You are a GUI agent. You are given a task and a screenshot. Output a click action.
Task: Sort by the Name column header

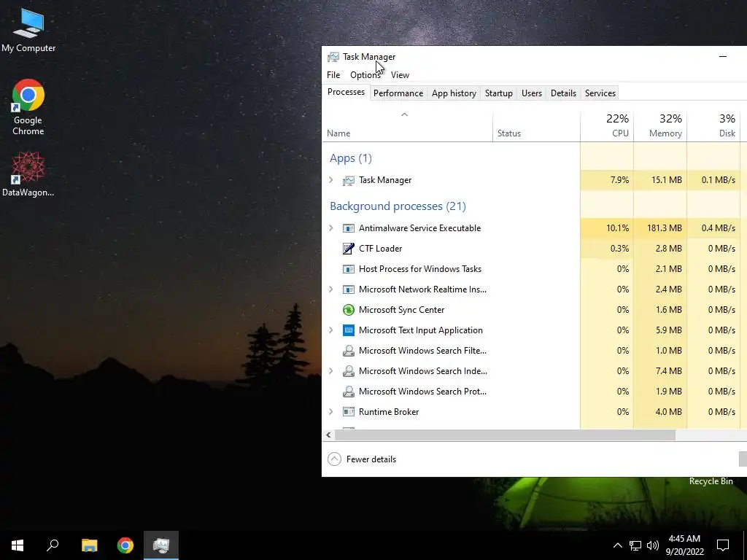pyautogui.click(x=407, y=126)
